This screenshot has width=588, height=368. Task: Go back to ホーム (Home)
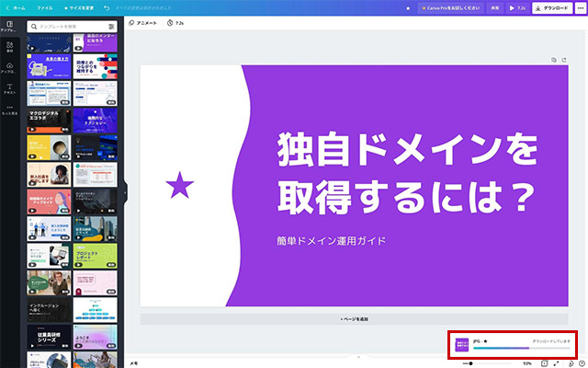[16, 8]
